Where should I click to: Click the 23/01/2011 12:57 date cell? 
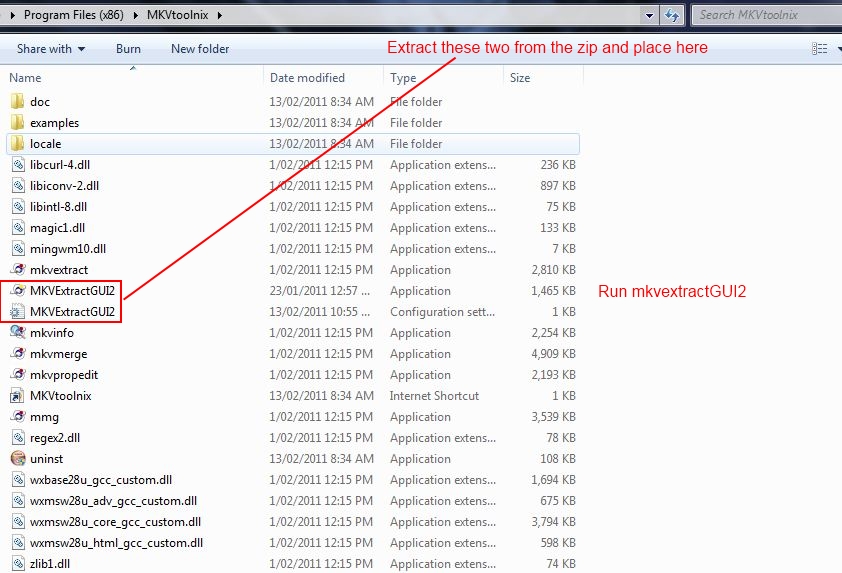320,291
